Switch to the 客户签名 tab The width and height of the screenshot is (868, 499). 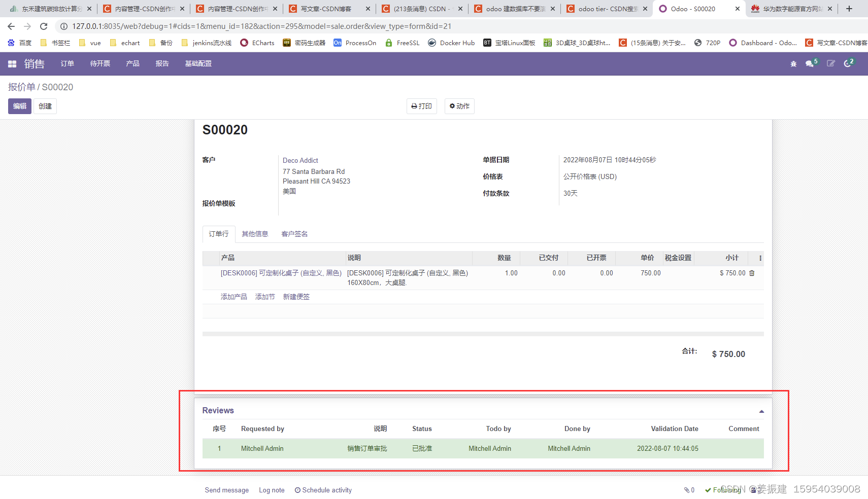pos(294,234)
